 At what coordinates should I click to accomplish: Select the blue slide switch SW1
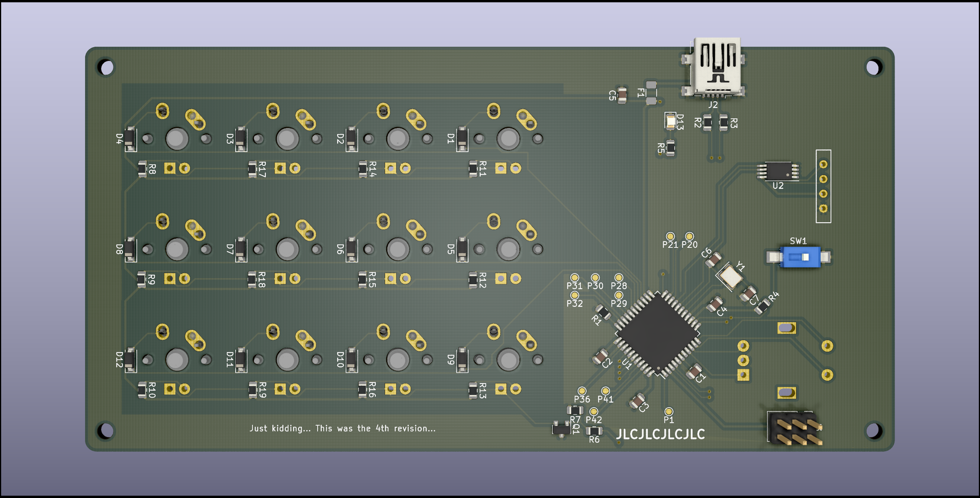[x=798, y=257]
